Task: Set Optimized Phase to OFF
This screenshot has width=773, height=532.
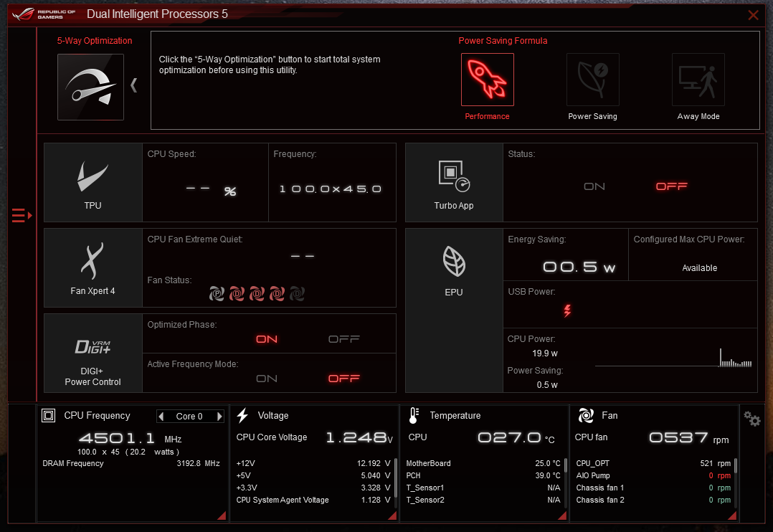Action: click(344, 339)
